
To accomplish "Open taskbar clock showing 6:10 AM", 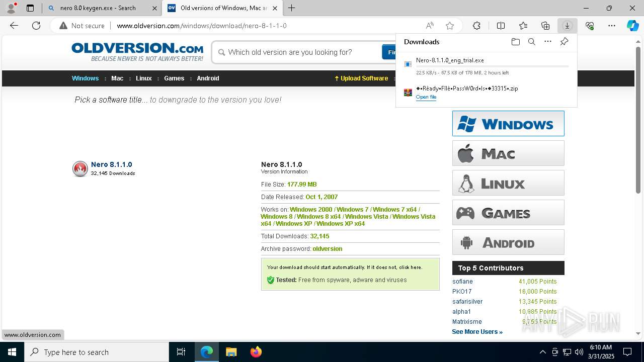I will point(601,352).
